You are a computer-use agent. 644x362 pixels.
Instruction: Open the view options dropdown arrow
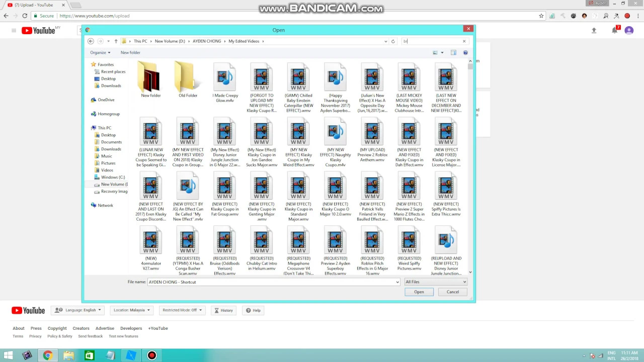[x=442, y=52]
